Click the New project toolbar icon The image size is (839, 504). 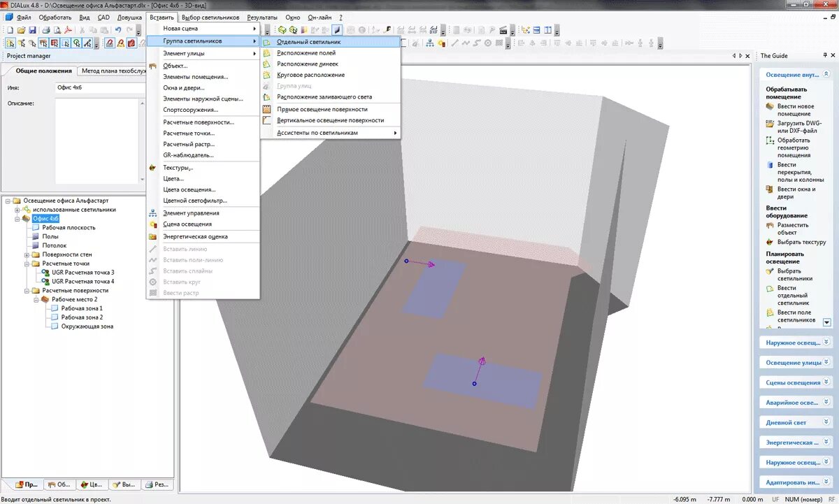[x=10, y=30]
